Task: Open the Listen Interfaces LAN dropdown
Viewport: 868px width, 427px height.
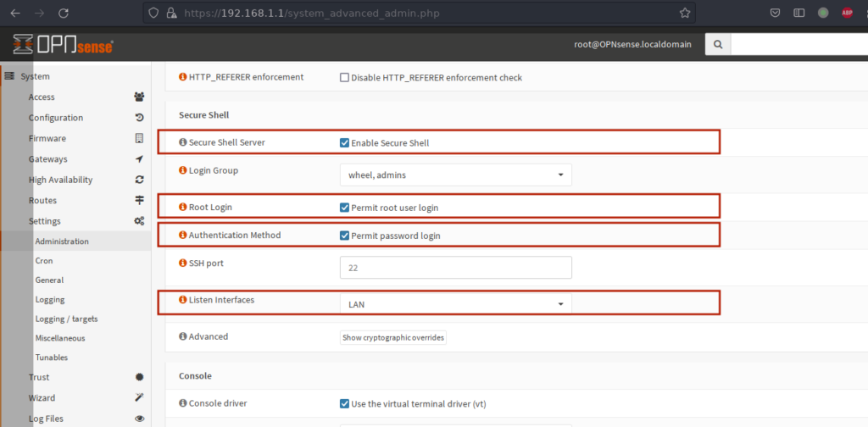Action: pos(455,304)
